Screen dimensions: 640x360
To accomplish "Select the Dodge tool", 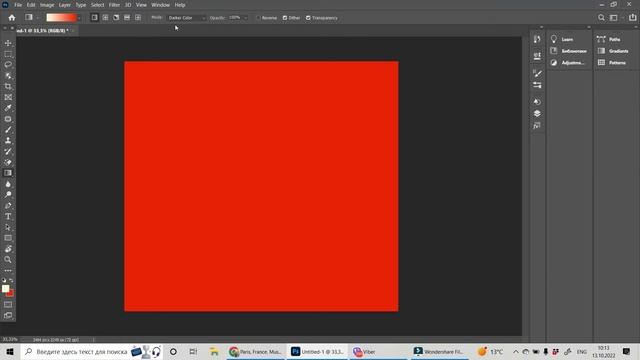I will 8,195.
